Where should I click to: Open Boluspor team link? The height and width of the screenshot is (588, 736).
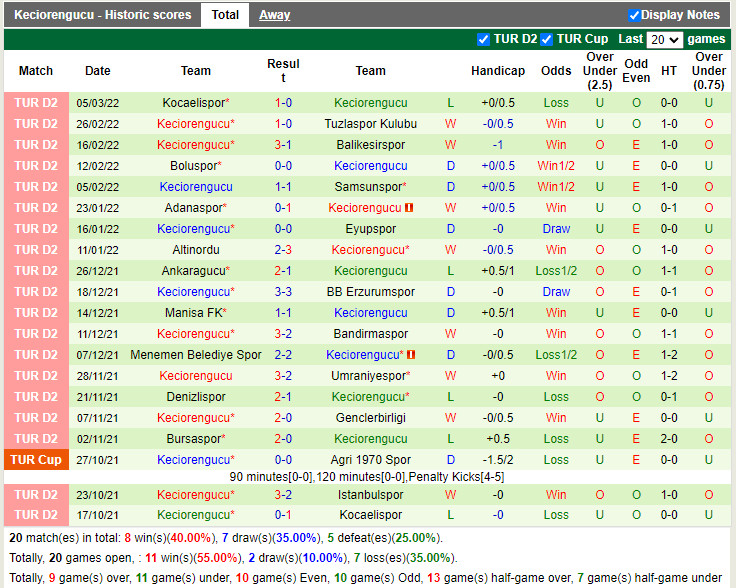(x=193, y=166)
